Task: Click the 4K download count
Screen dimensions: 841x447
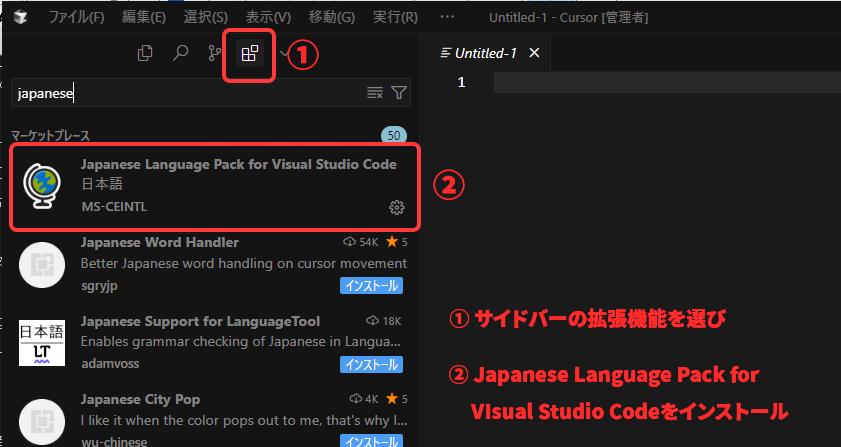Action: pos(364,399)
